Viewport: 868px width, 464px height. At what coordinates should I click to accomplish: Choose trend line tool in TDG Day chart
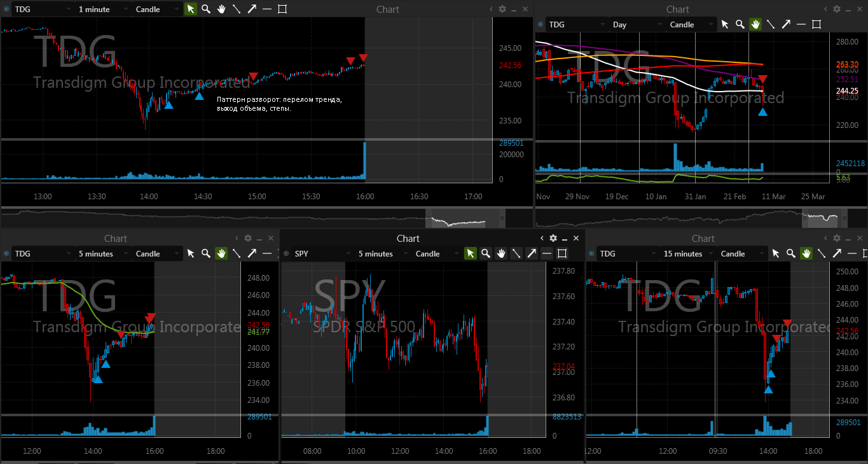(x=771, y=24)
